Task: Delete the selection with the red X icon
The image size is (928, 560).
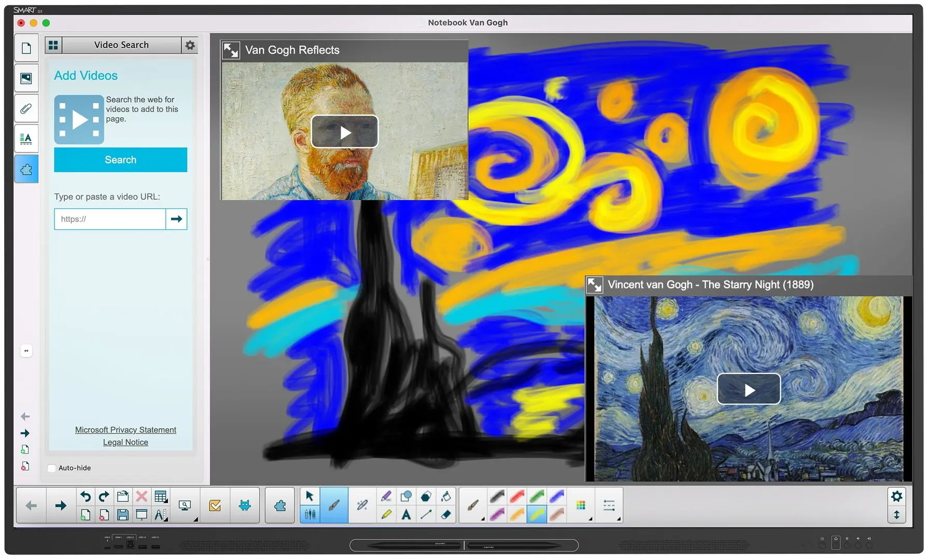Action: click(x=142, y=497)
